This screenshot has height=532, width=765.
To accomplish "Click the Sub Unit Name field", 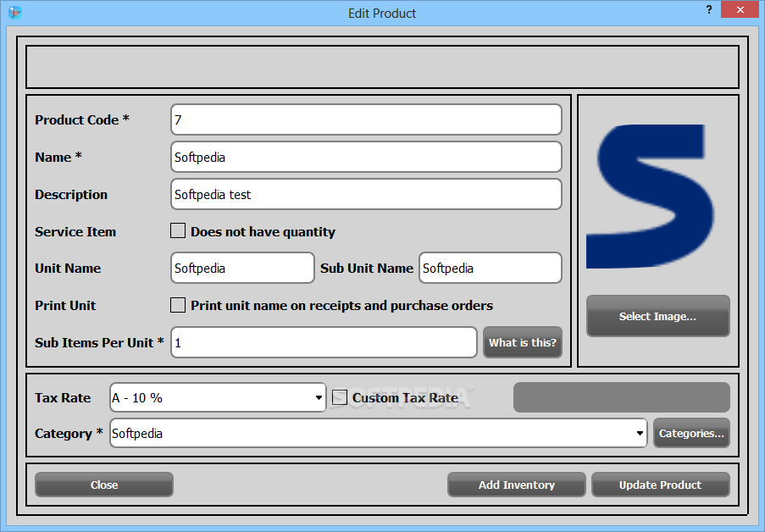I will (491, 268).
